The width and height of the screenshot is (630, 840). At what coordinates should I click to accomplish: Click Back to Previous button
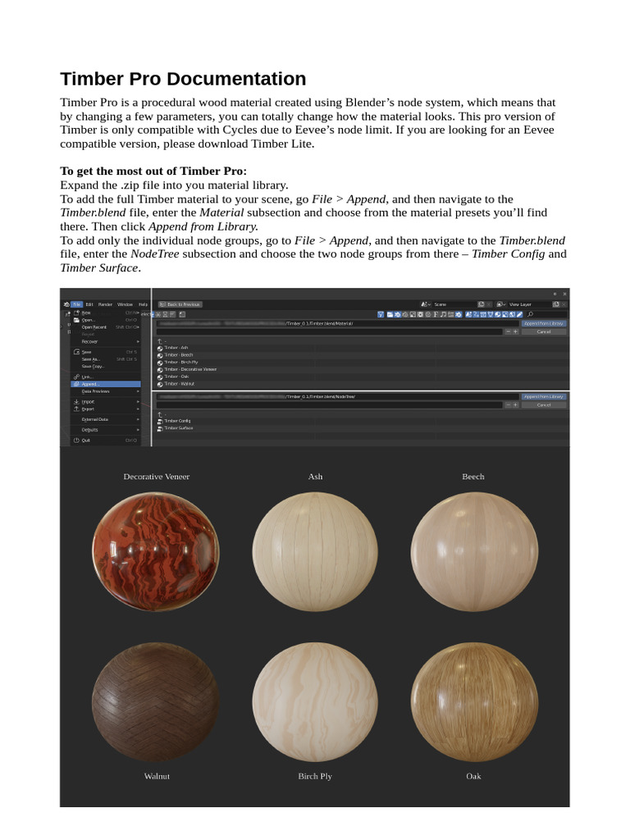(180, 304)
